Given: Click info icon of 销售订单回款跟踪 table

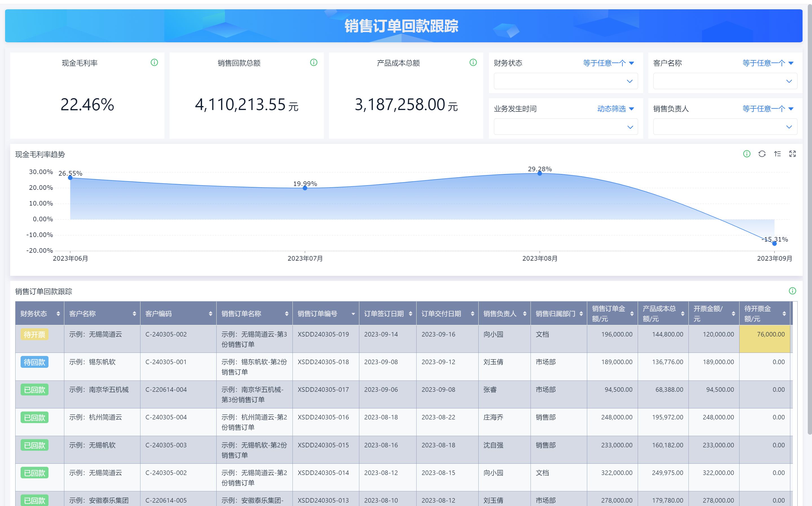Looking at the screenshot, I should click(792, 291).
